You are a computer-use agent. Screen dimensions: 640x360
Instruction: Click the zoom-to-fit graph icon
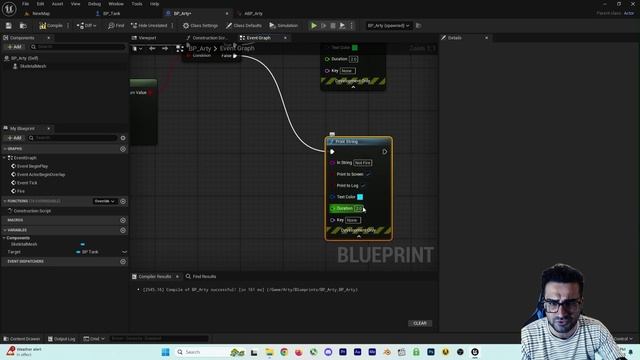click(180, 49)
